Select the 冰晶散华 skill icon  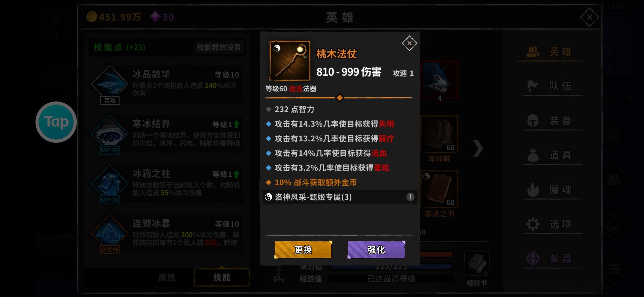(110, 82)
